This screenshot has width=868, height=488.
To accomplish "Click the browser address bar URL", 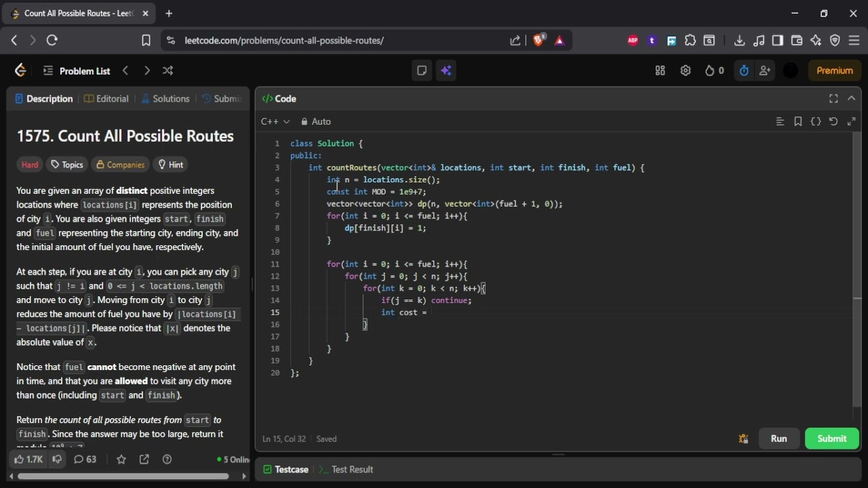I will [284, 40].
